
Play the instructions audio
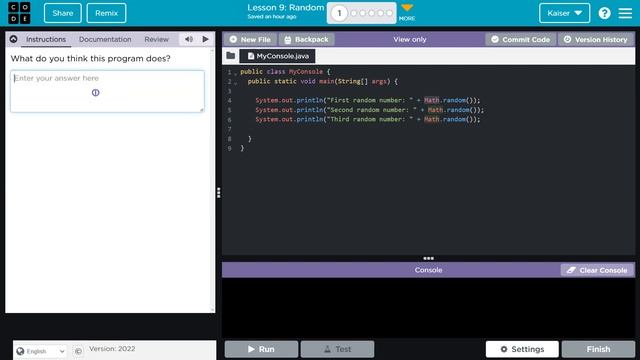click(x=205, y=39)
